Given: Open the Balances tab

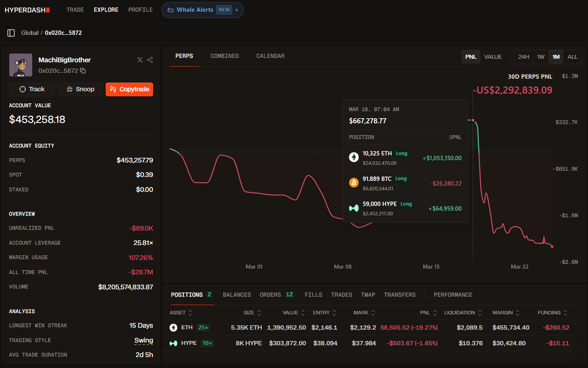Looking at the screenshot, I should [x=237, y=295].
